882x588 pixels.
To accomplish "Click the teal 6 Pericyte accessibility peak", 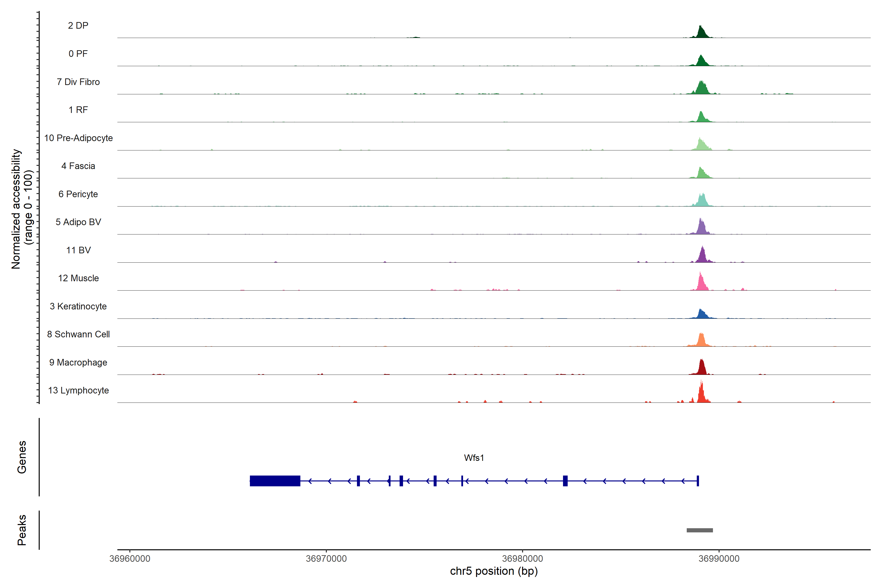I will pyautogui.click(x=702, y=201).
